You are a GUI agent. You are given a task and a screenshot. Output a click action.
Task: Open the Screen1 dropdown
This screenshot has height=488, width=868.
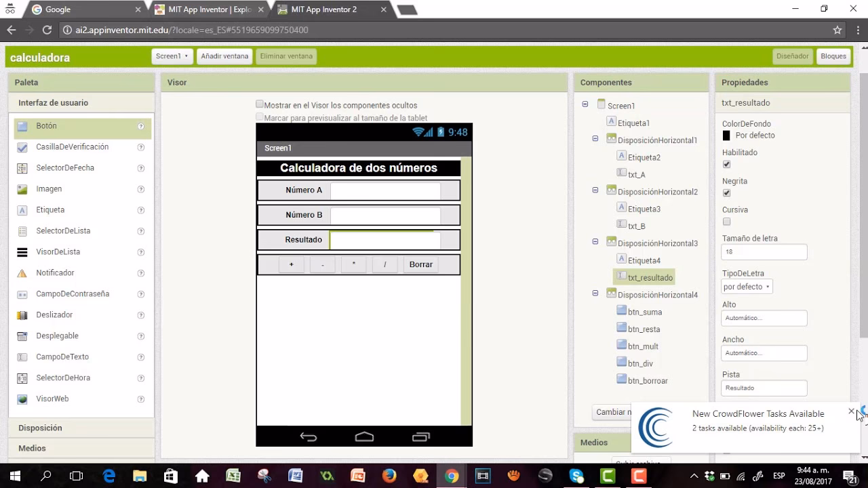(x=172, y=56)
